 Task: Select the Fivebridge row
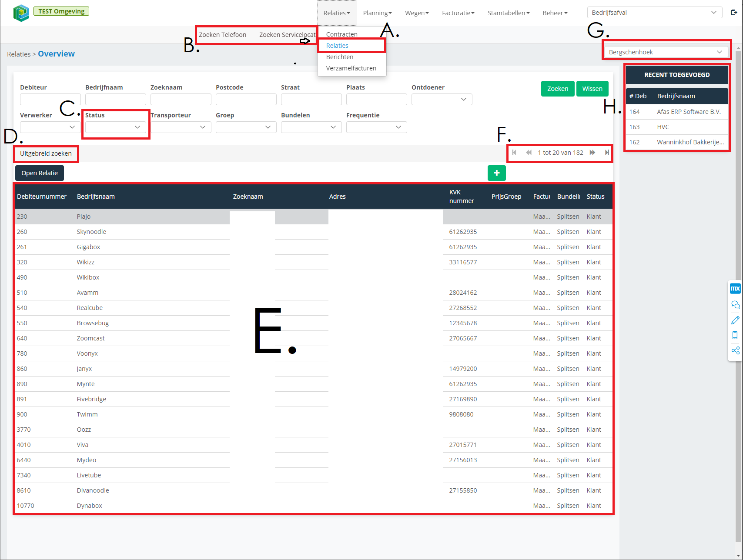pyautogui.click(x=313, y=399)
